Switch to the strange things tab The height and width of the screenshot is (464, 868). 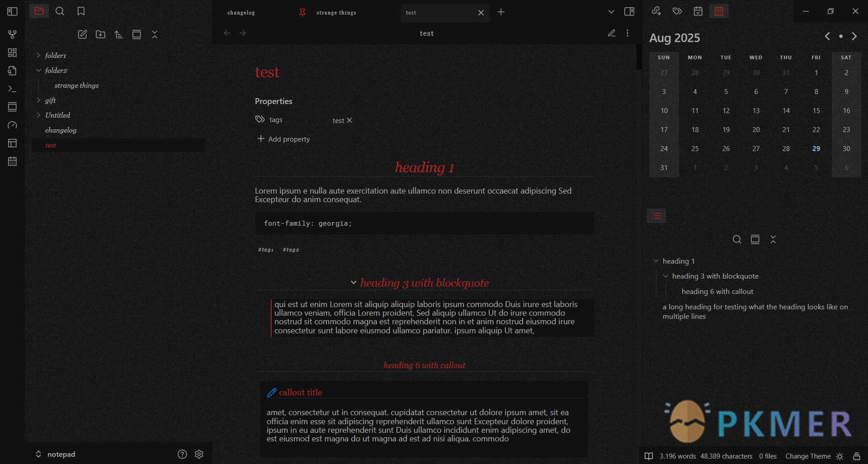pyautogui.click(x=336, y=13)
